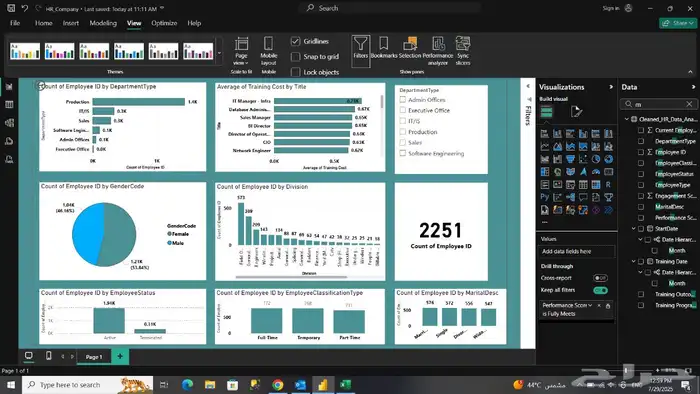This screenshot has width=700, height=394.
Task: Clear the Data pane search box
Action: (689, 104)
